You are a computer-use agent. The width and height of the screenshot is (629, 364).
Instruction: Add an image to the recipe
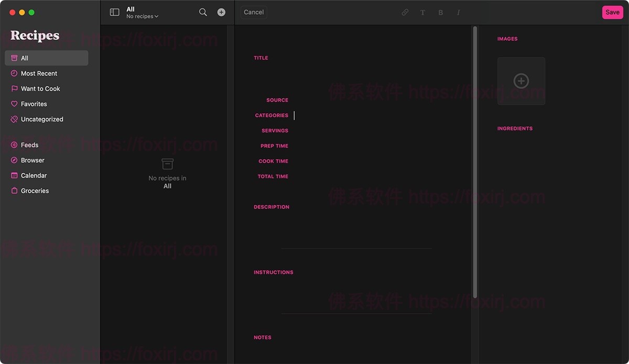pos(521,81)
